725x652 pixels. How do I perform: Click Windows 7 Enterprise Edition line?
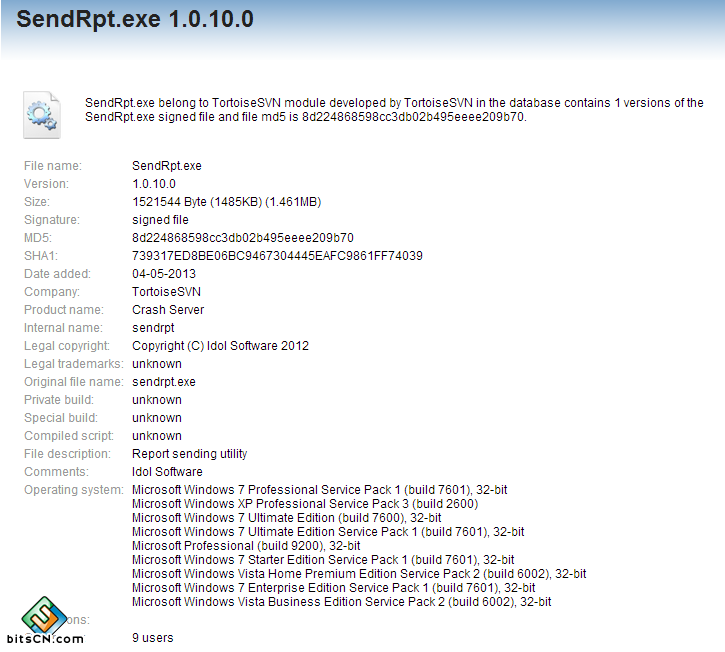coord(334,588)
